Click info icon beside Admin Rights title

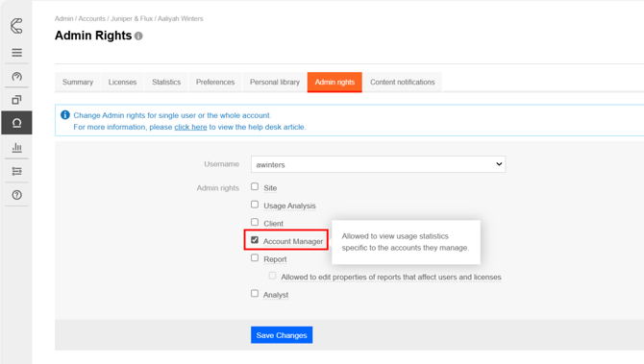tap(138, 36)
